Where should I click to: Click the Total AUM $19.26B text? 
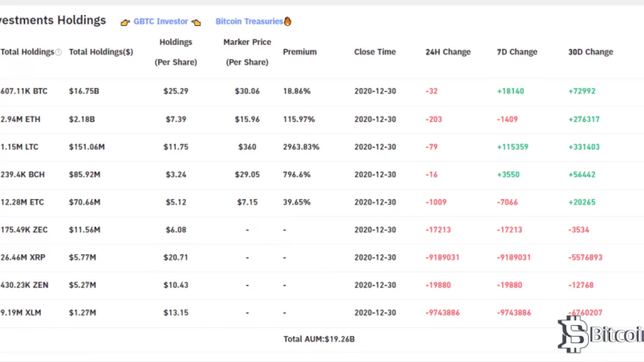pyautogui.click(x=319, y=339)
